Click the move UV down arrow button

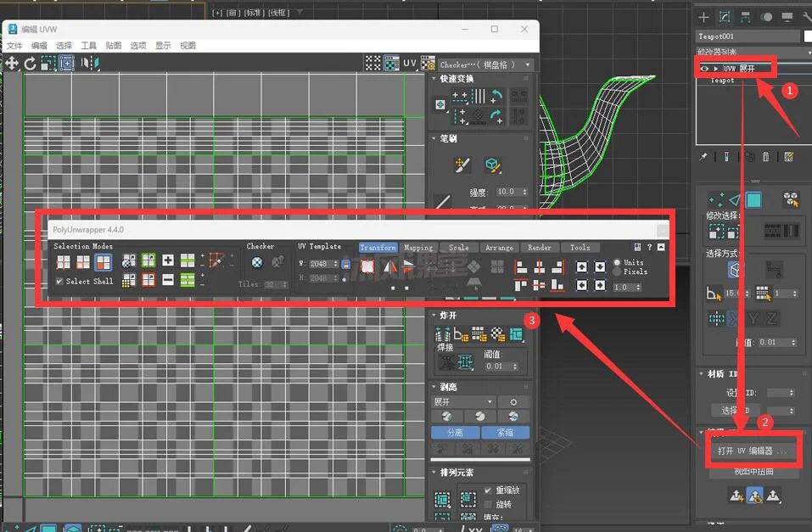pos(600,266)
